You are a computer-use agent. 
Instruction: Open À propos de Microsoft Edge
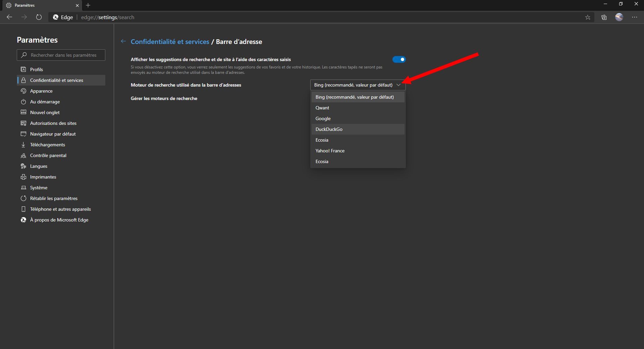point(61,220)
